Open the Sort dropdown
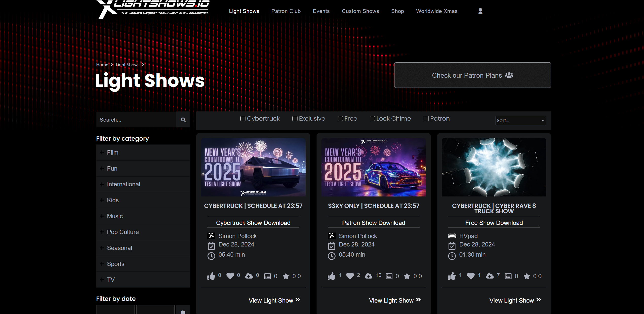The image size is (644, 314). [520, 121]
